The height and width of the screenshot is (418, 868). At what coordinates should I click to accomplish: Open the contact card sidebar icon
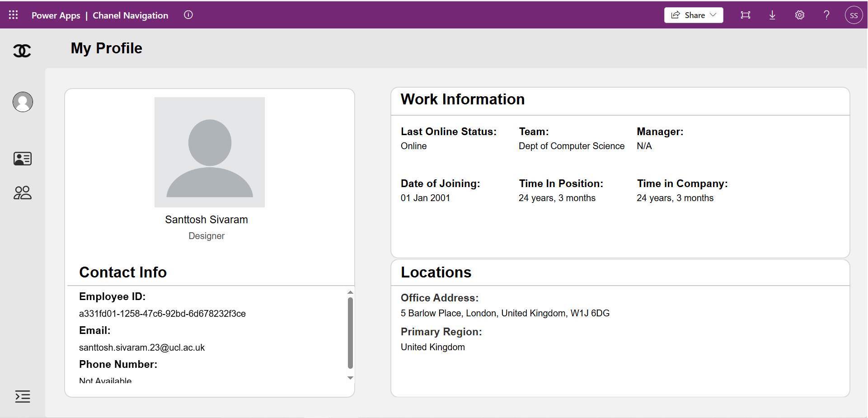(23, 159)
